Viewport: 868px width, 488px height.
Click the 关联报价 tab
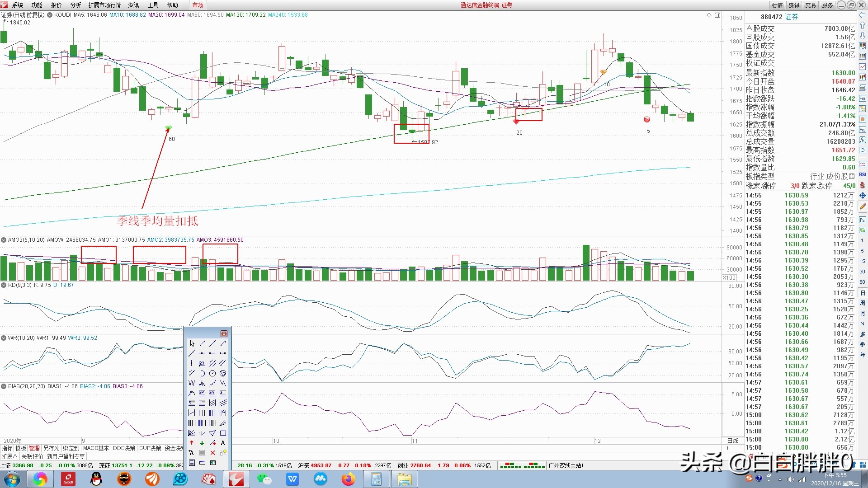tap(32, 456)
